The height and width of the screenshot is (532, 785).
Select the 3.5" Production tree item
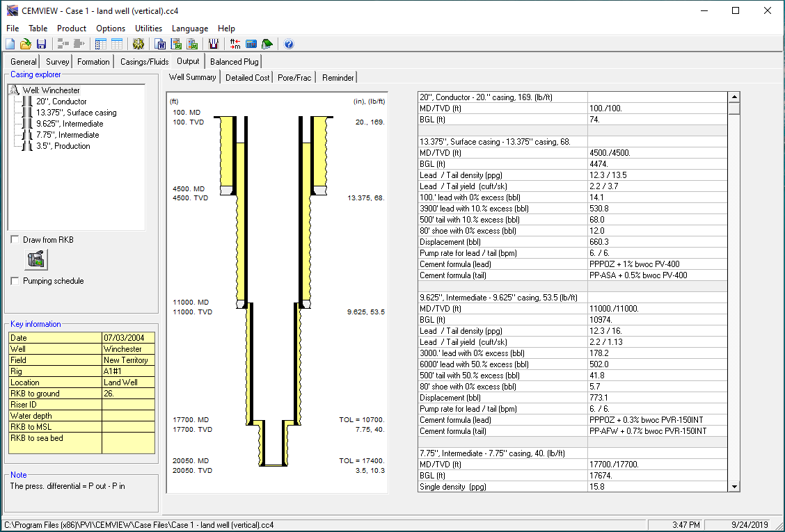63,146
